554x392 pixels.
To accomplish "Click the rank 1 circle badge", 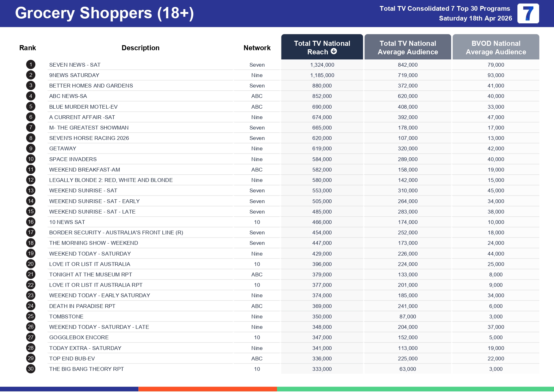I will click(31, 65).
